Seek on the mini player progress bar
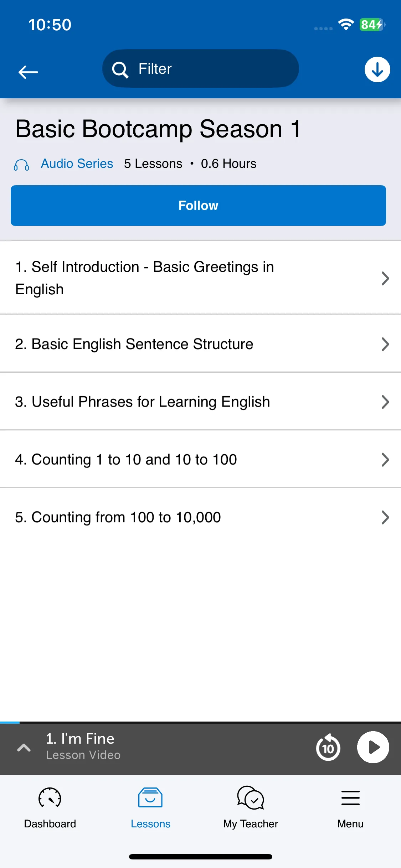The image size is (401, 868). click(x=200, y=723)
